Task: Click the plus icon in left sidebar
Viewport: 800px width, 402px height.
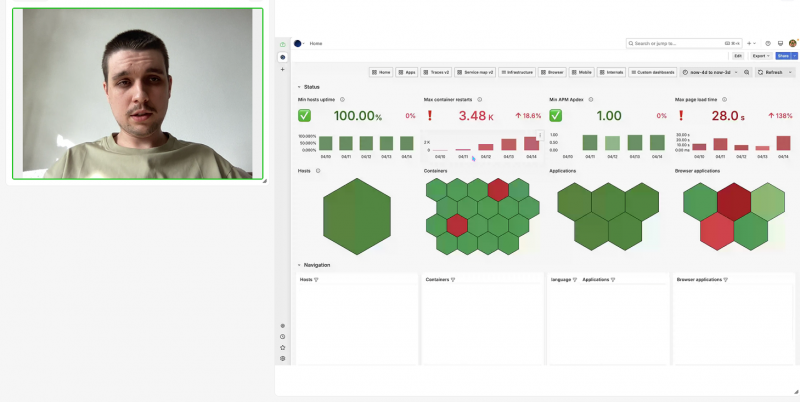Action: (x=283, y=69)
